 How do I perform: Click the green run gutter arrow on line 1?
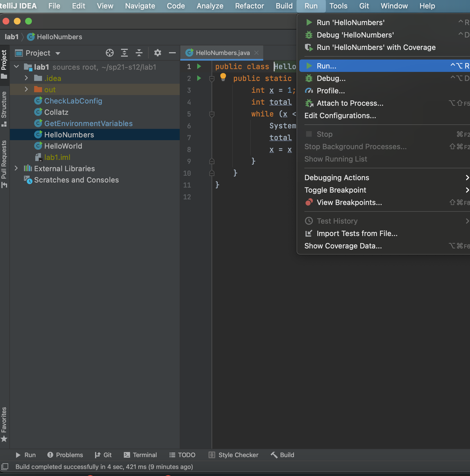point(199,67)
